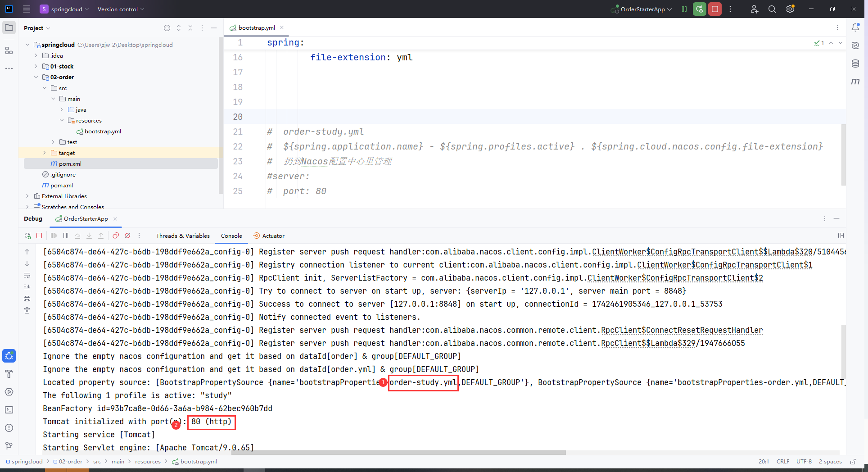Collapse the resources folder

click(62, 120)
